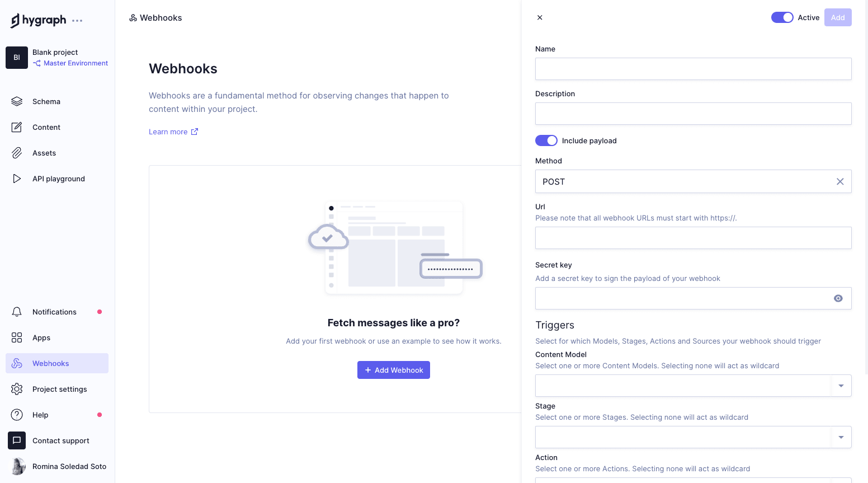Click the Add Webhook button
The height and width of the screenshot is (483, 868).
pyautogui.click(x=393, y=370)
